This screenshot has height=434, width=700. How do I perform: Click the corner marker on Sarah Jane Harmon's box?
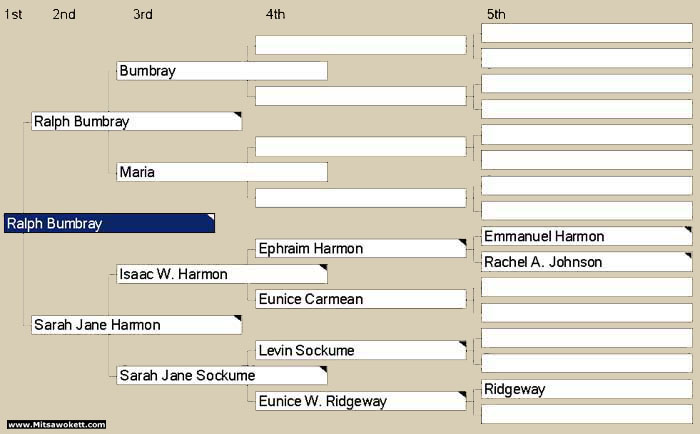(238, 319)
